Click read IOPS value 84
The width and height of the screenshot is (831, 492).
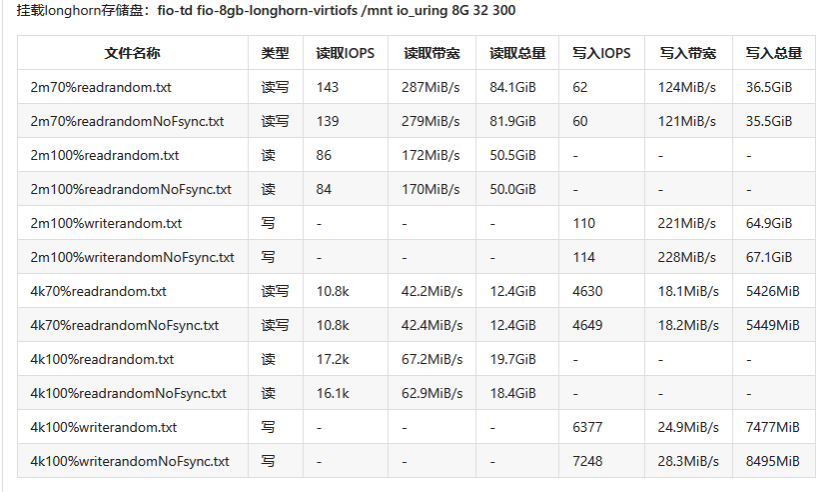(324, 189)
